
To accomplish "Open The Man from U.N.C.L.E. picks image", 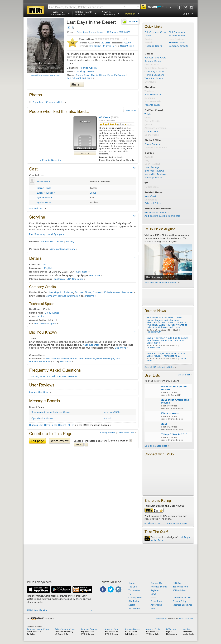I will click(x=168, y=262).
